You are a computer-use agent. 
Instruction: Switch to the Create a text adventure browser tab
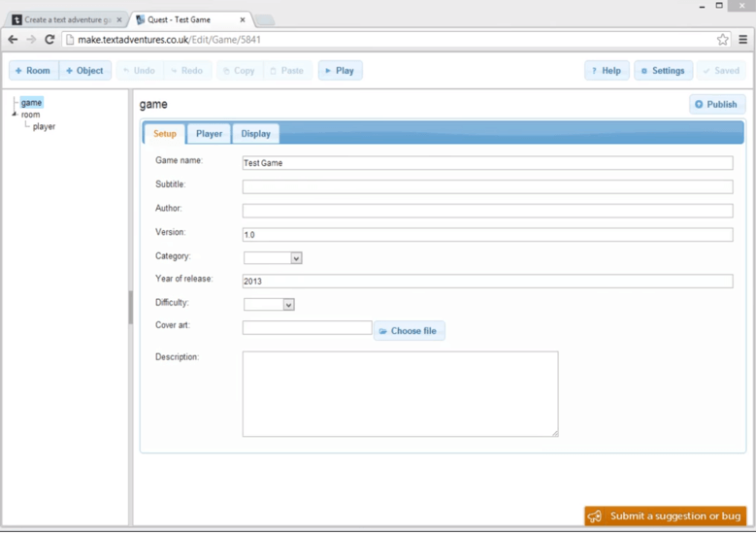[x=66, y=19]
